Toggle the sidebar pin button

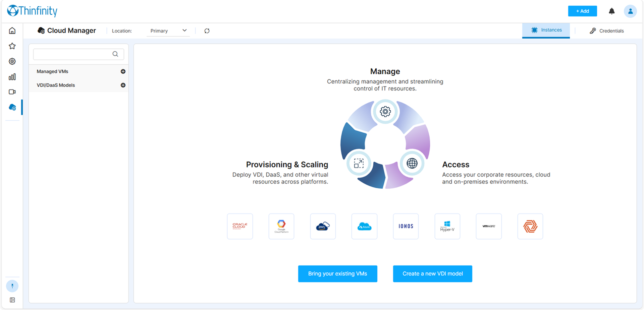[x=12, y=286]
